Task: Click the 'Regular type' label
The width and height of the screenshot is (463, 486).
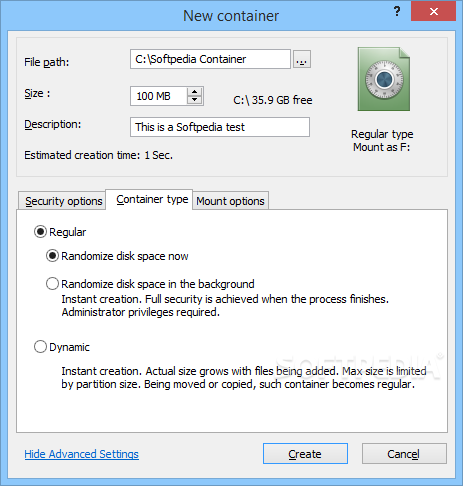Action: pyautogui.click(x=382, y=134)
